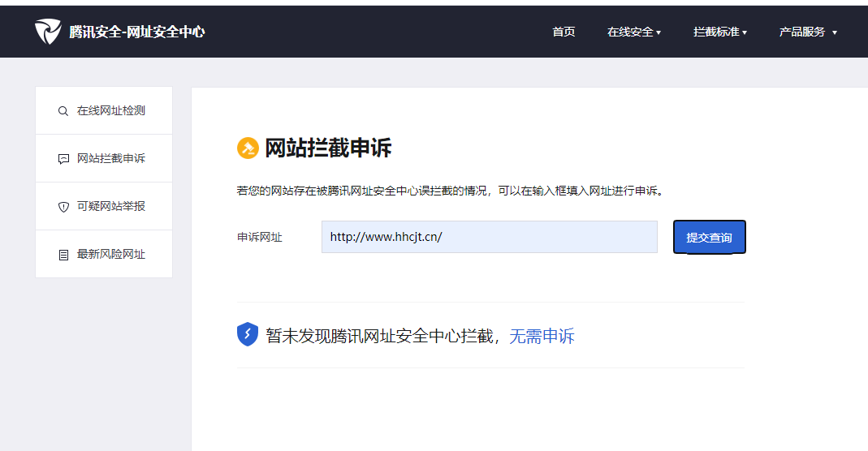Click the 申诉网址 field label
The height and width of the screenshot is (451, 868).
[260, 237]
